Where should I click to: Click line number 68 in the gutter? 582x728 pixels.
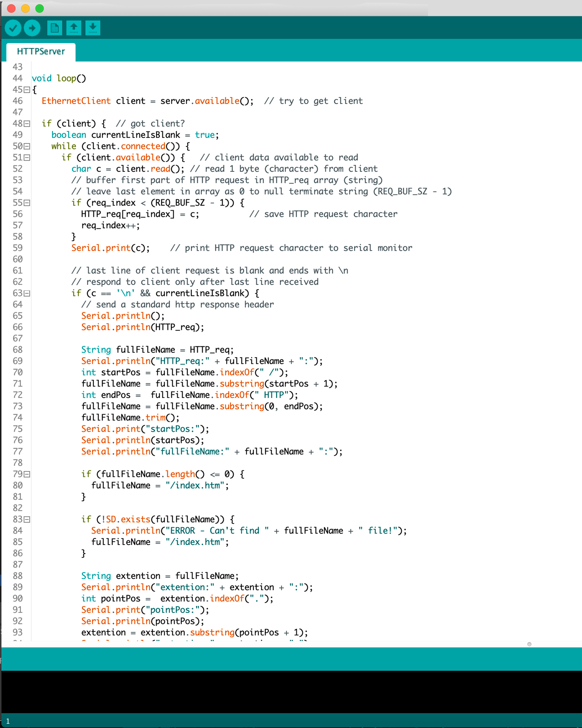(x=18, y=350)
